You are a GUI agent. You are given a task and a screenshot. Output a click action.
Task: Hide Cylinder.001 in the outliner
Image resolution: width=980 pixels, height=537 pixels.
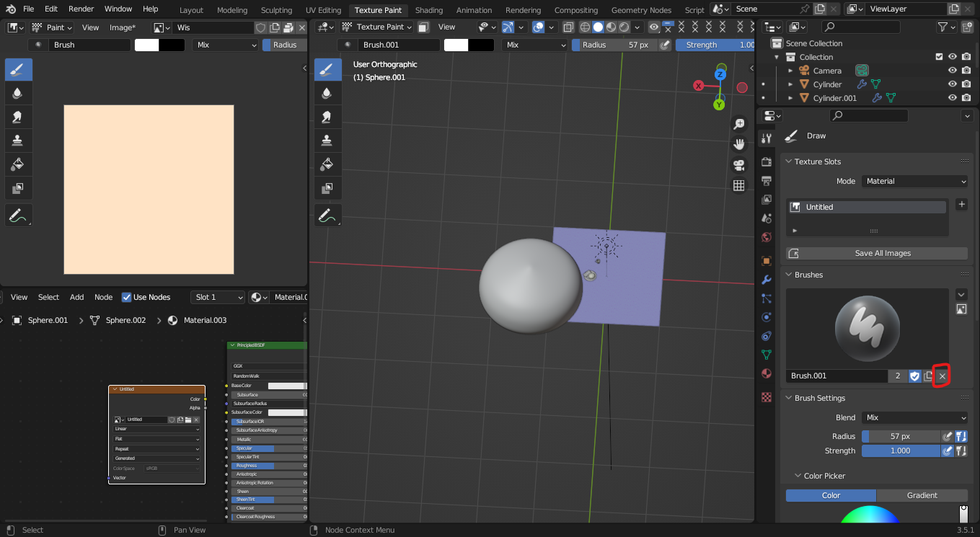952,98
